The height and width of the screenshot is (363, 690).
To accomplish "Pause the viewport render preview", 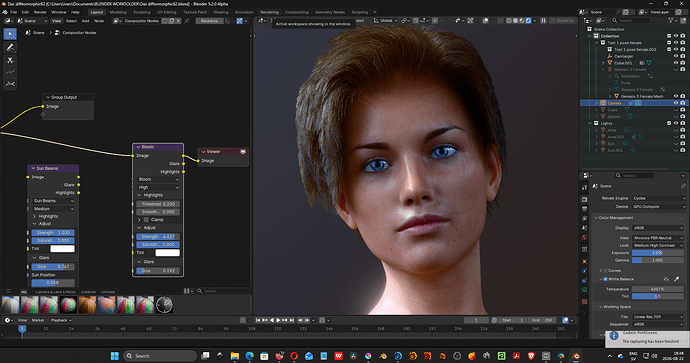I will pyautogui.click(x=543, y=21).
